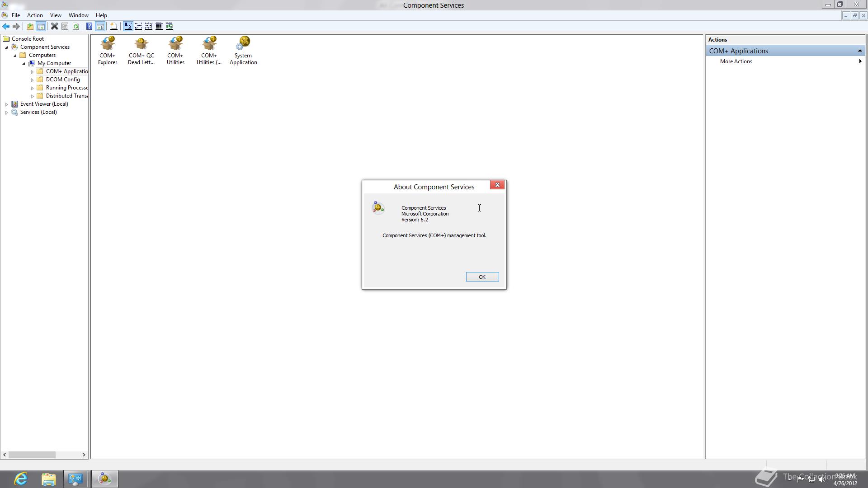Go back with the blue Back arrow
The width and height of the screenshot is (868, 488).
coord(6,26)
